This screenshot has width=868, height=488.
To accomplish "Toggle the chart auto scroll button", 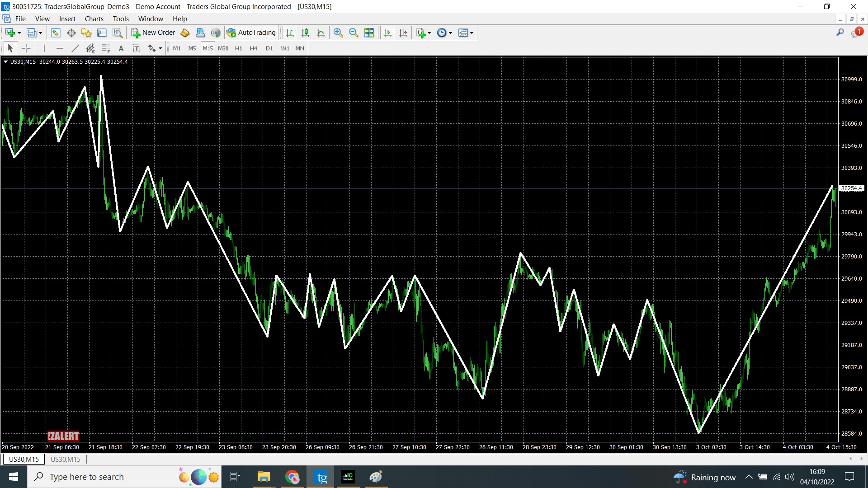I will (x=387, y=33).
